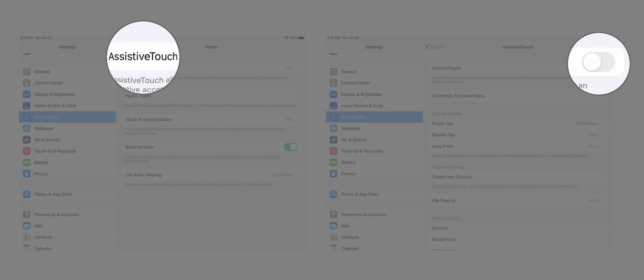The width and height of the screenshot is (644, 280).
Task: Open Double-Tap None action option
Action: coord(596,135)
